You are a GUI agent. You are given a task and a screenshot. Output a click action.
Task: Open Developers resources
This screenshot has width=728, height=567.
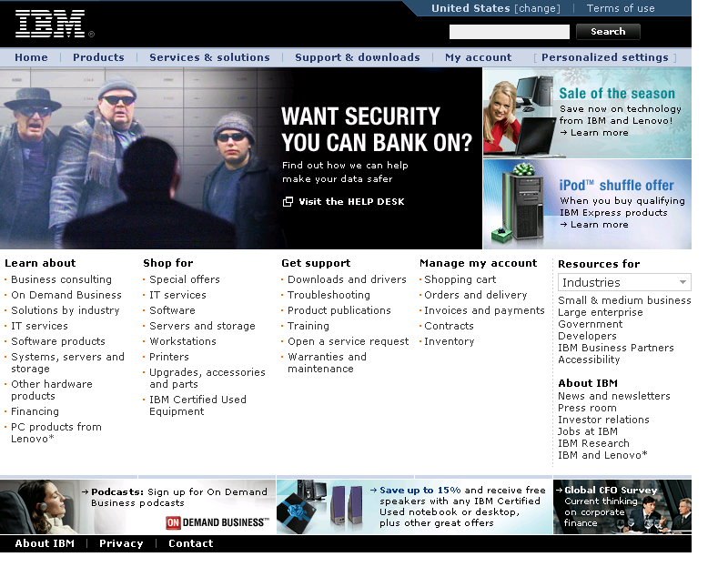tap(587, 336)
